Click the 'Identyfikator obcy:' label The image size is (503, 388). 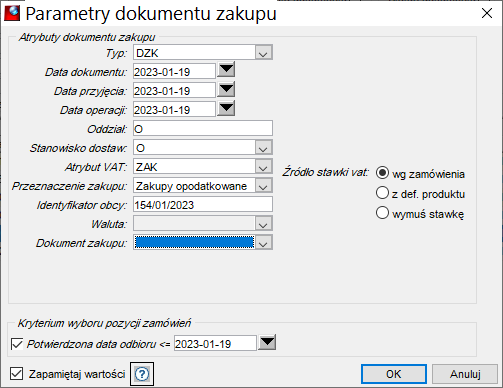[x=81, y=205]
